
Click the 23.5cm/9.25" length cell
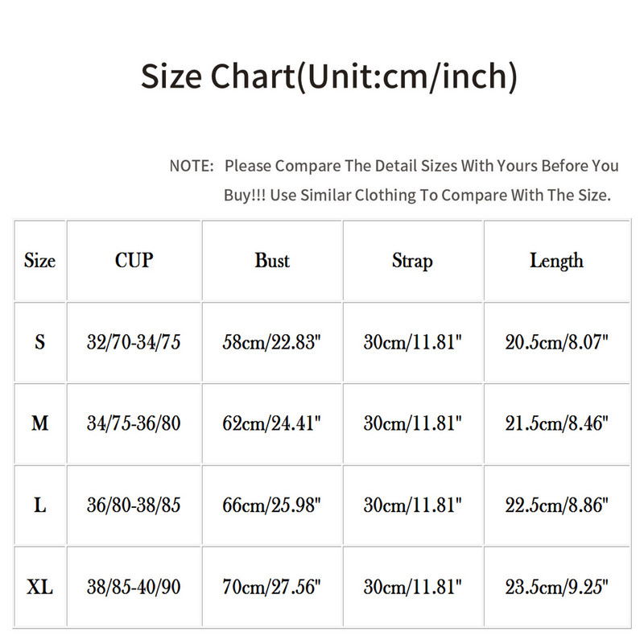[556, 588]
